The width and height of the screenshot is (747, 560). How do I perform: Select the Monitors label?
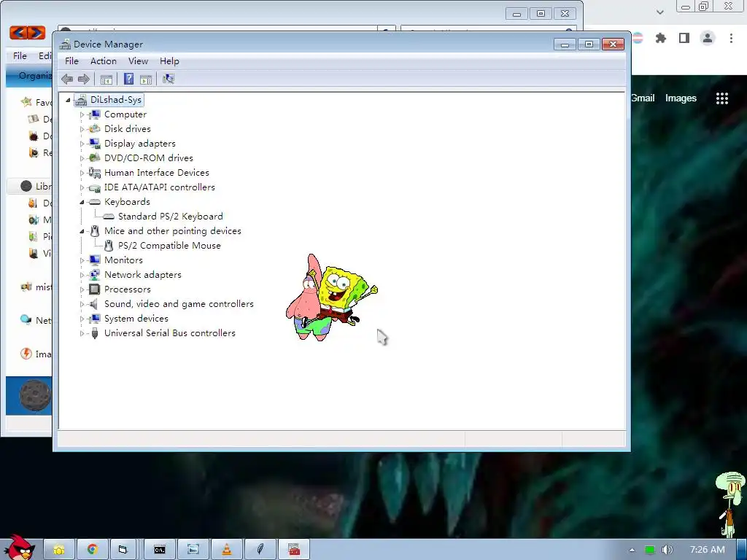tap(123, 260)
